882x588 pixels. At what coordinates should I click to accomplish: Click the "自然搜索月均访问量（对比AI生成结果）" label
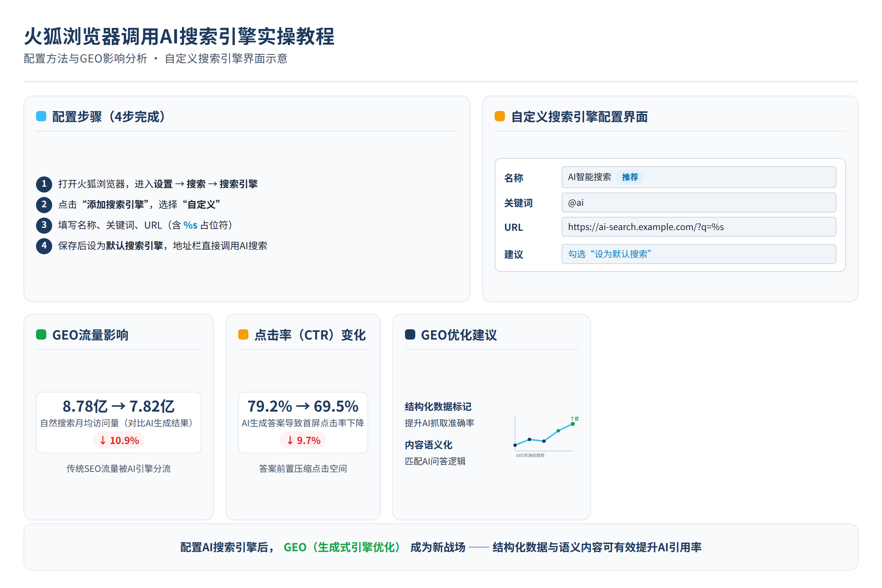pos(118,423)
